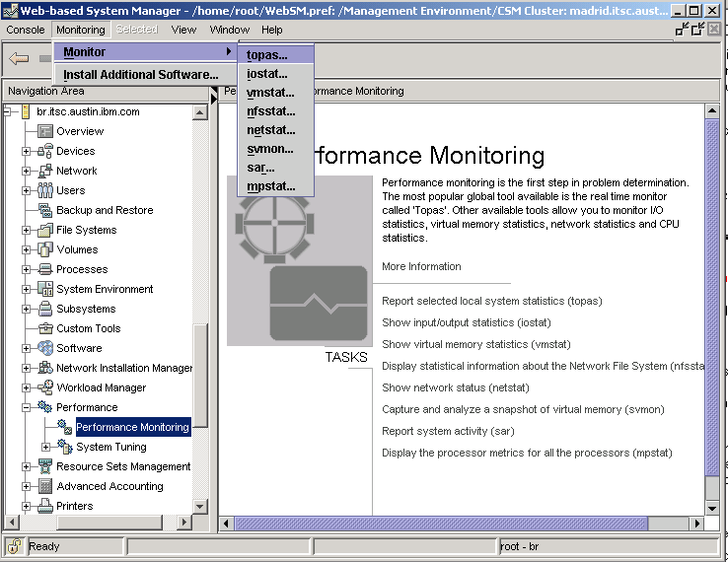The width and height of the screenshot is (728, 562).
Task: Choose netstat... from Monitor submenu
Action: (x=276, y=130)
